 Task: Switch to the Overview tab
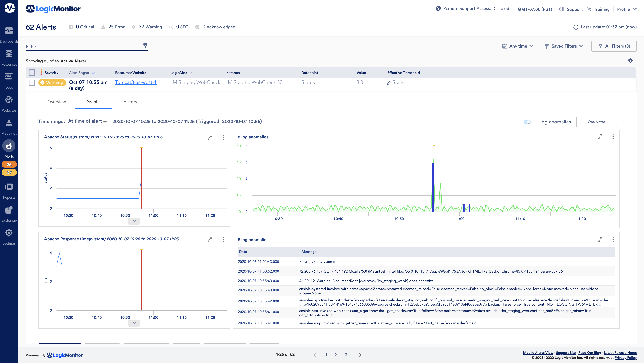pyautogui.click(x=57, y=102)
